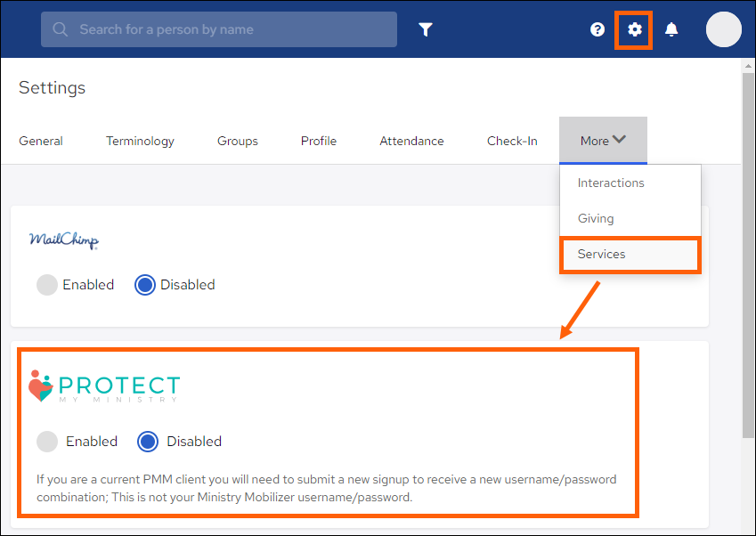Select Giving in the dropdown list

[595, 218]
